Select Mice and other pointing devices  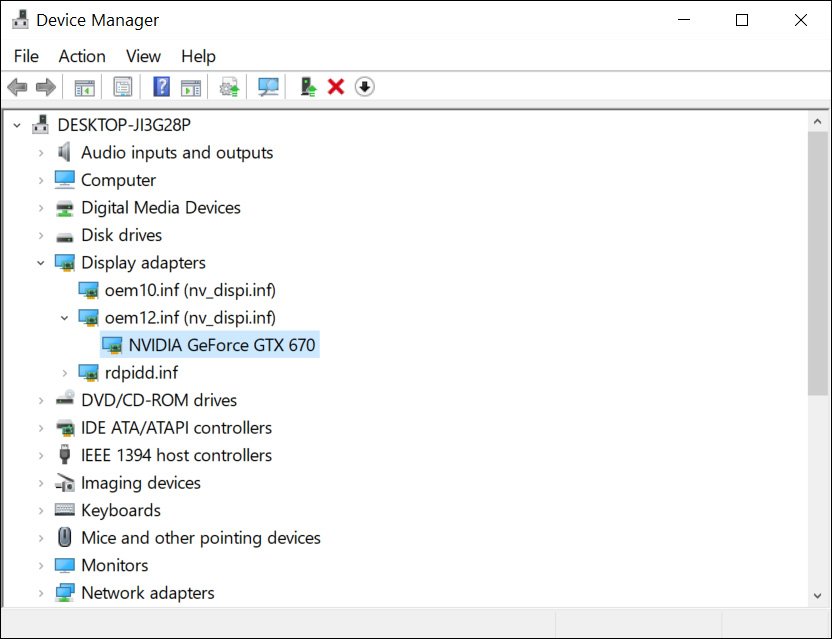[x=200, y=538]
